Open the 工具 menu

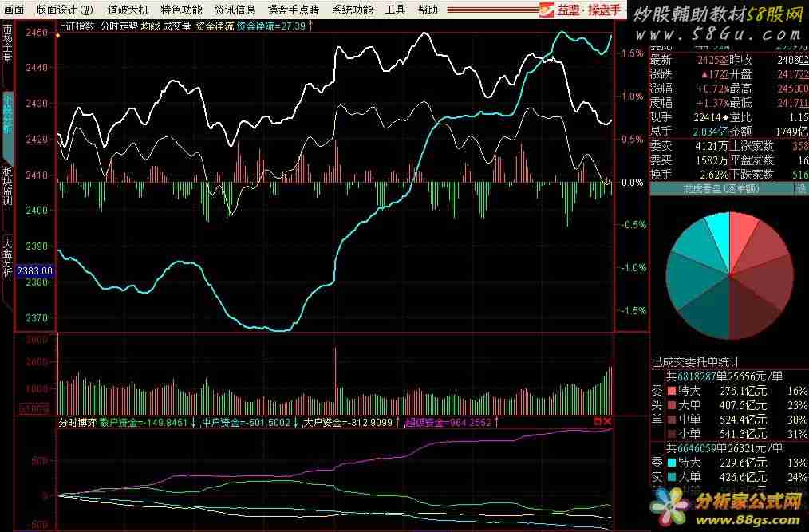click(395, 10)
